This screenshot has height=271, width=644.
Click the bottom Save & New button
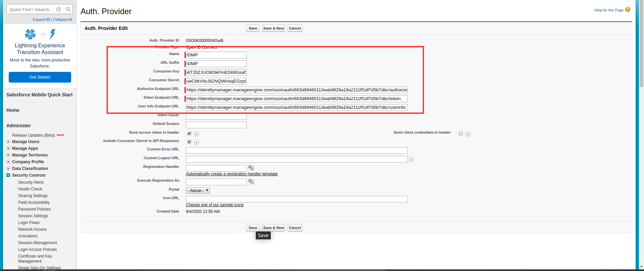[274, 228]
